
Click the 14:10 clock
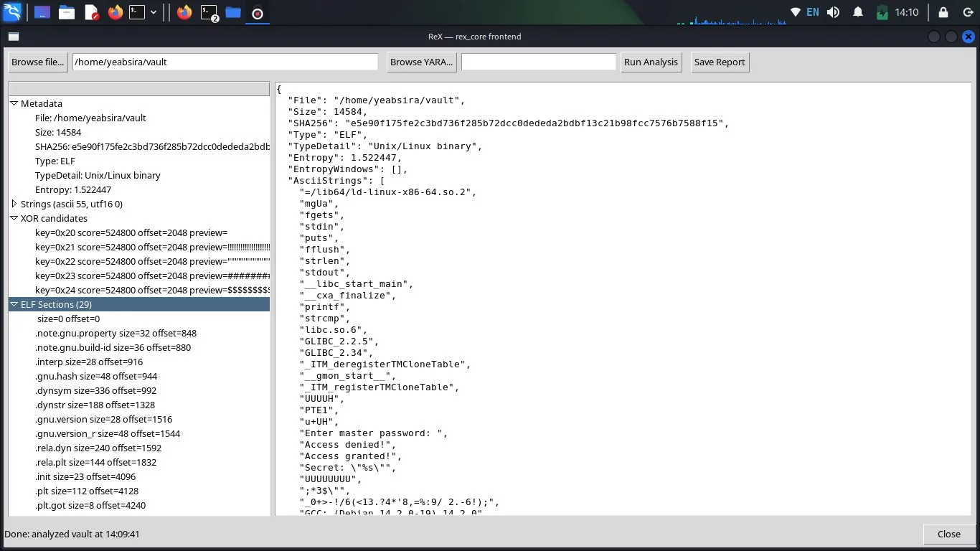pyautogui.click(x=908, y=12)
